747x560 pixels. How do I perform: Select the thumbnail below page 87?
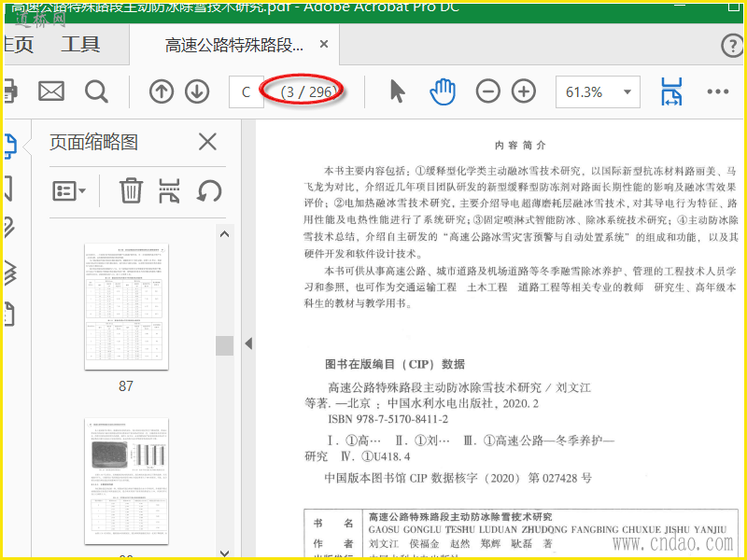tap(126, 482)
